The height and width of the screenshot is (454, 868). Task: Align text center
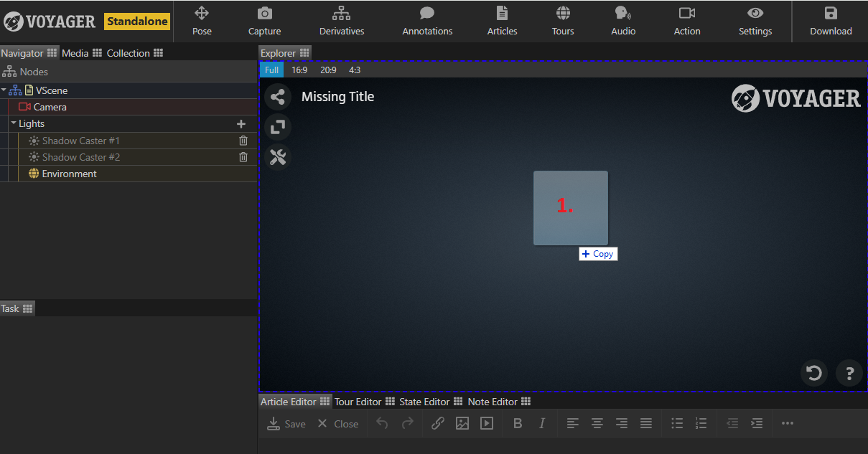click(597, 424)
